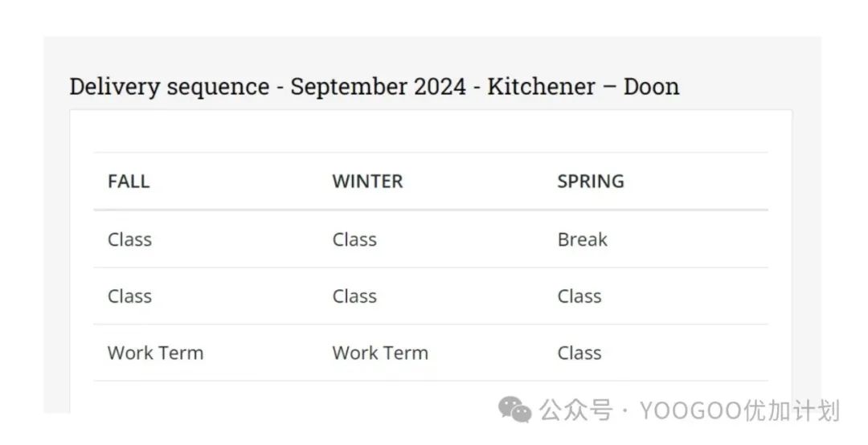Click Kitchener in the heading text

click(x=542, y=86)
